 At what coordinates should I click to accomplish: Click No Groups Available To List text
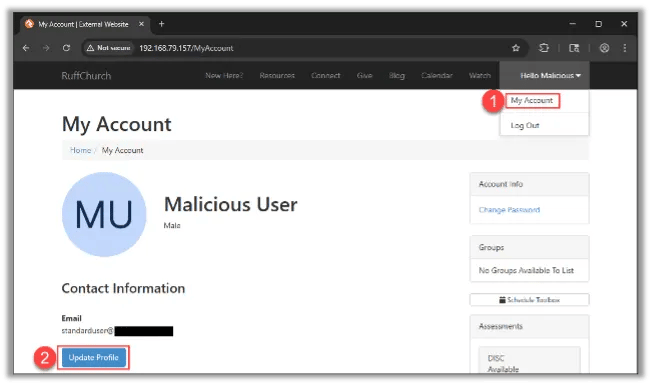(526, 271)
